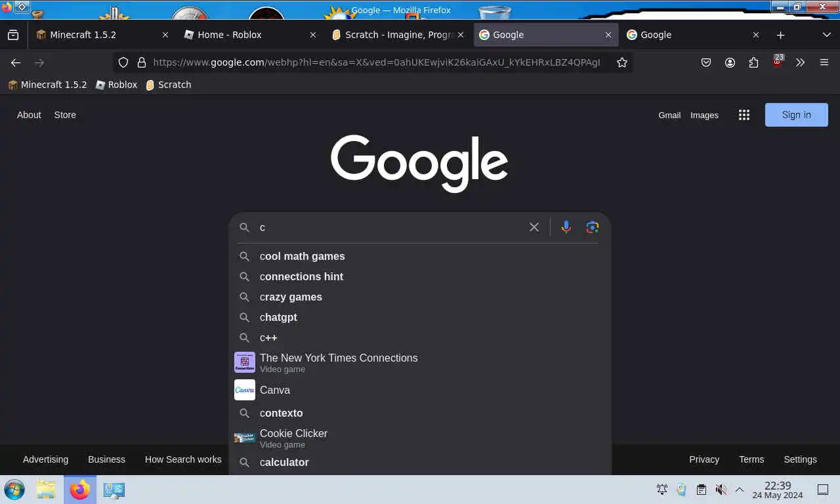The height and width of the screenshot is (504, 840).
Task: Open the Minecraft 1.5.2 bookmark
Action: [x=47, y=85]
